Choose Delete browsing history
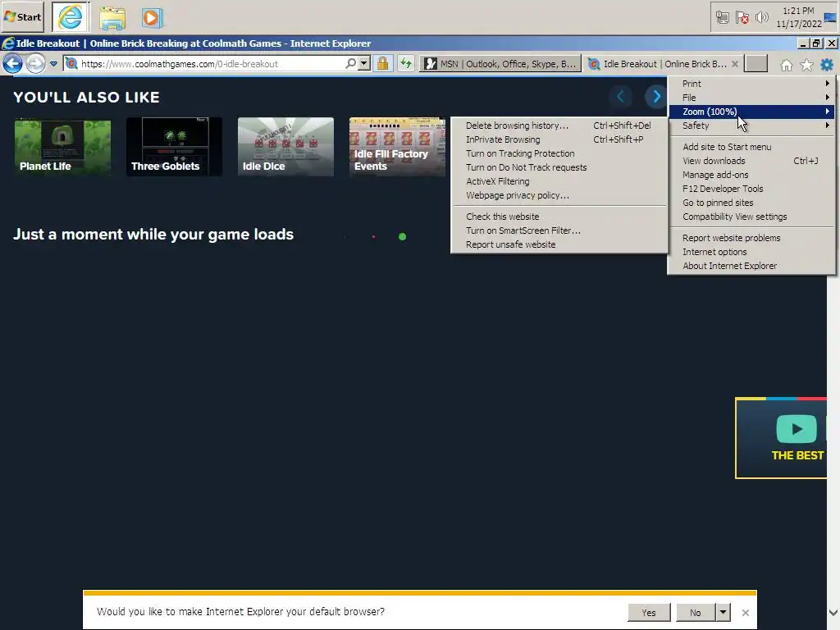840x630 pixels. click(x=559, y=126)
